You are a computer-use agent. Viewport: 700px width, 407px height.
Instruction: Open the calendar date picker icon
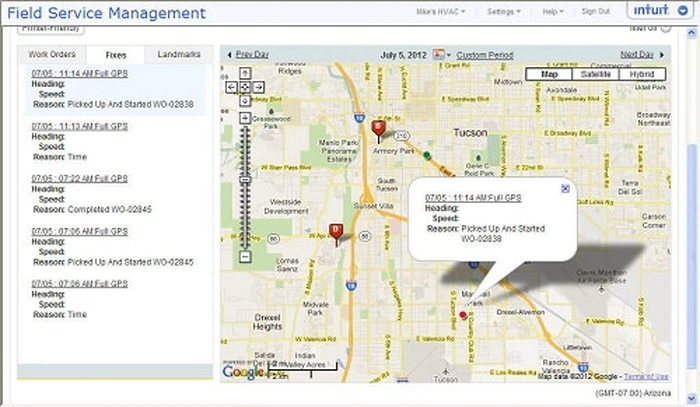[439, 54]
